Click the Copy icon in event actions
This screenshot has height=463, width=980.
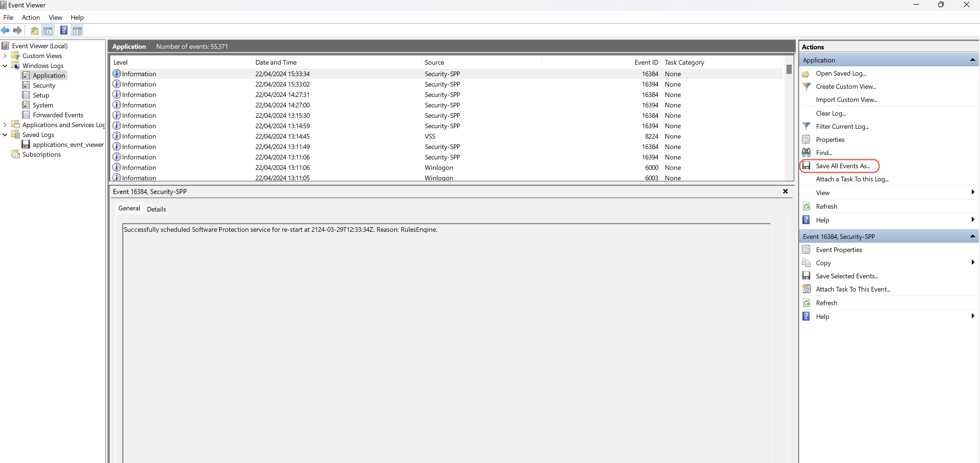pos(806,262)
